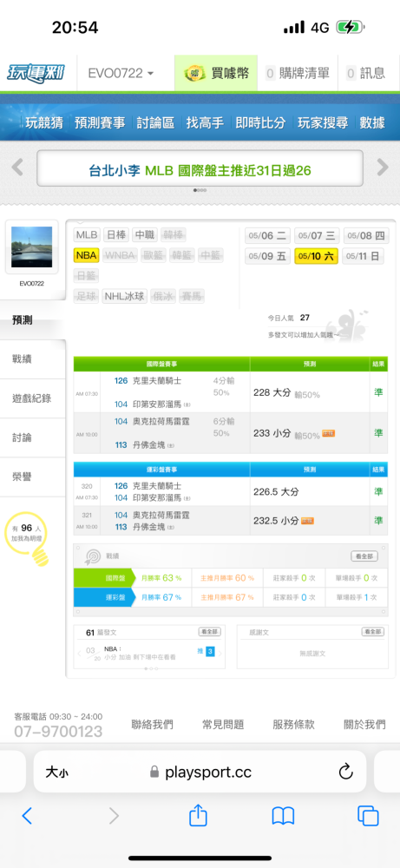Switch to the 討論 sidebar tab

(33, 437)
